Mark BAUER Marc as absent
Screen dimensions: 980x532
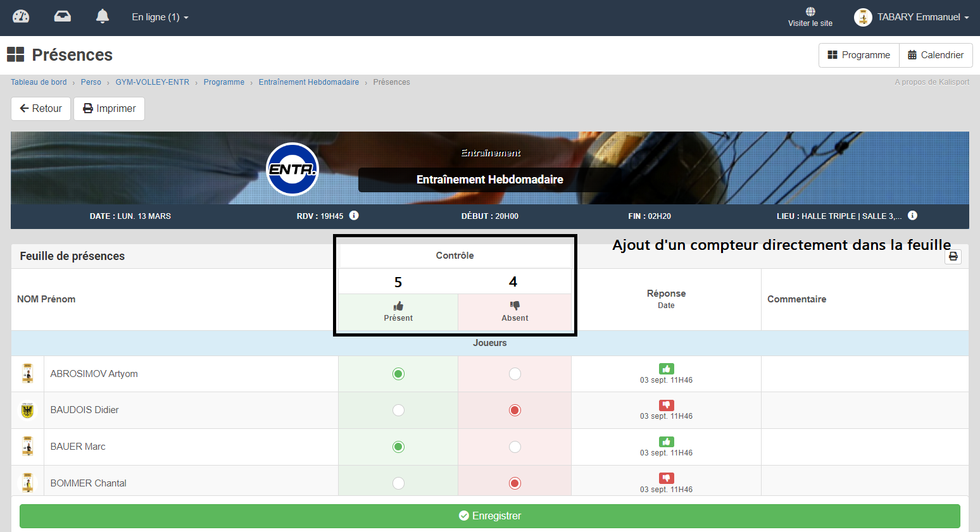point(515,447)
